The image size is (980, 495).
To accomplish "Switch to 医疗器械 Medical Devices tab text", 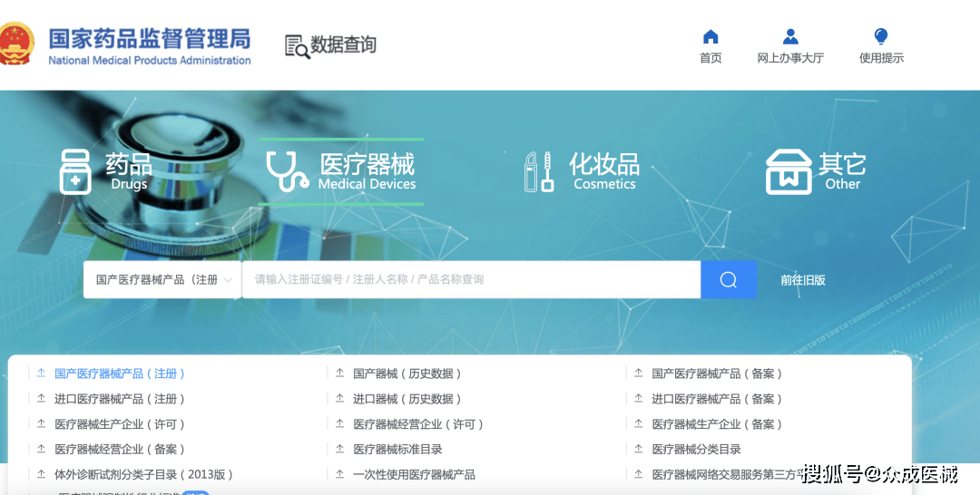I will pyautogui.click(x=367, y=171).
